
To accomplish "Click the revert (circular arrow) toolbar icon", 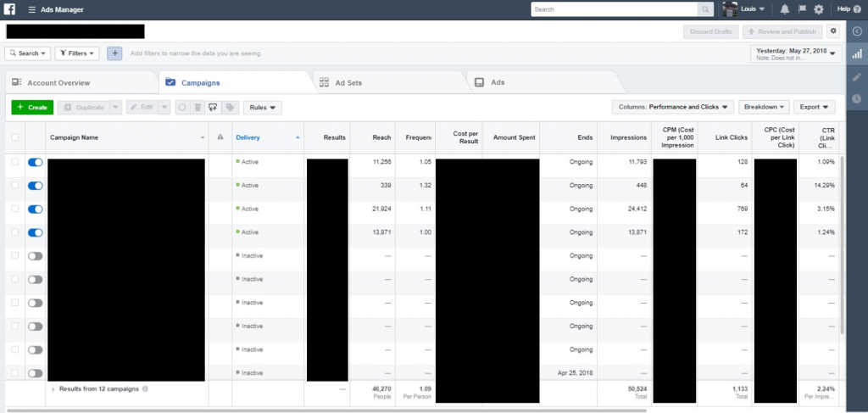I will point(182,108).
